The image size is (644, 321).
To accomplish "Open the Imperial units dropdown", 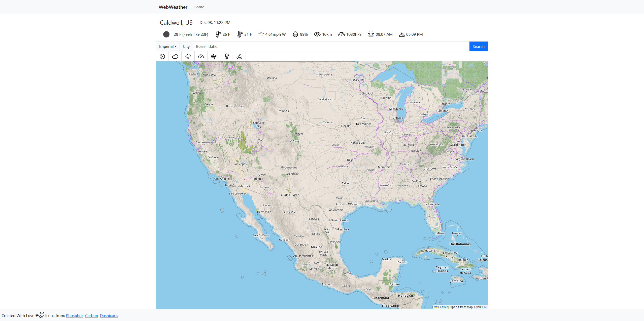I will [x=168, y=46].
